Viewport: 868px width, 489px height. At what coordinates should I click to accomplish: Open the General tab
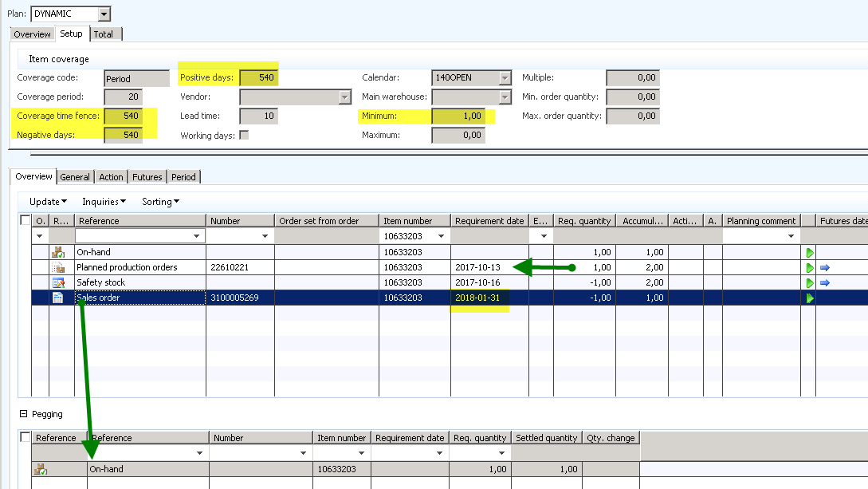click(75, 177)
